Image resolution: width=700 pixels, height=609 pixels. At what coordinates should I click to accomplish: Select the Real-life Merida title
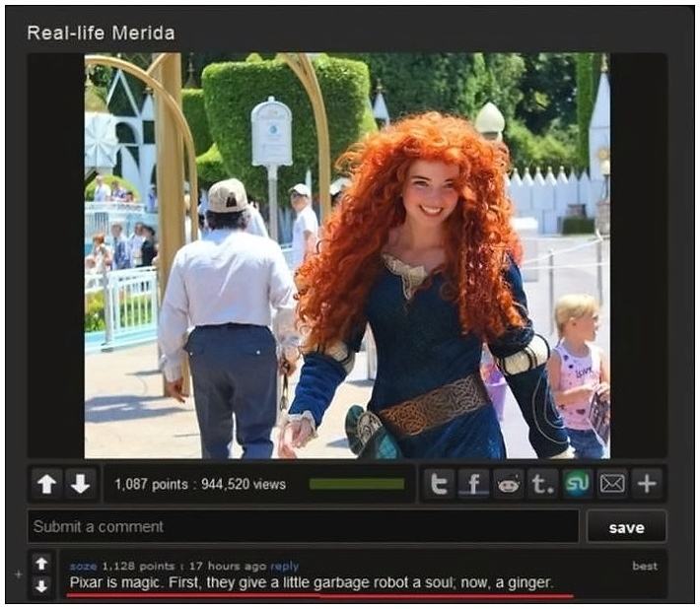[101, 34]
